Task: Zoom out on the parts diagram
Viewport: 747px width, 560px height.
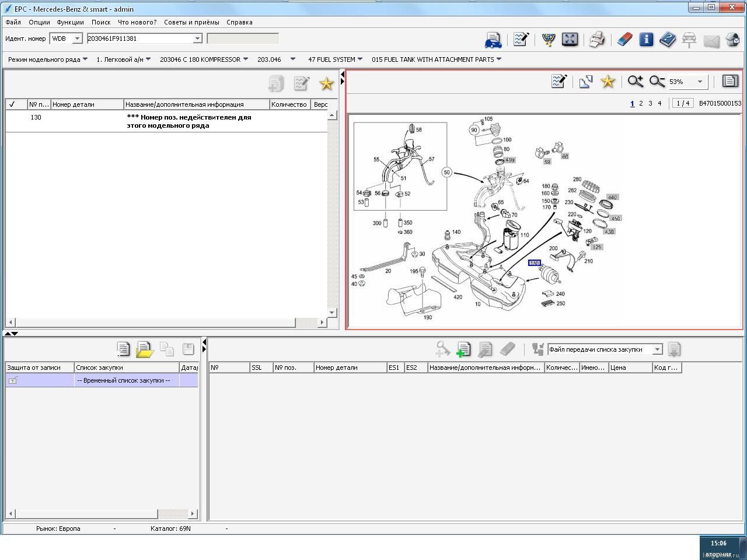Action: (x=657, y=82)
